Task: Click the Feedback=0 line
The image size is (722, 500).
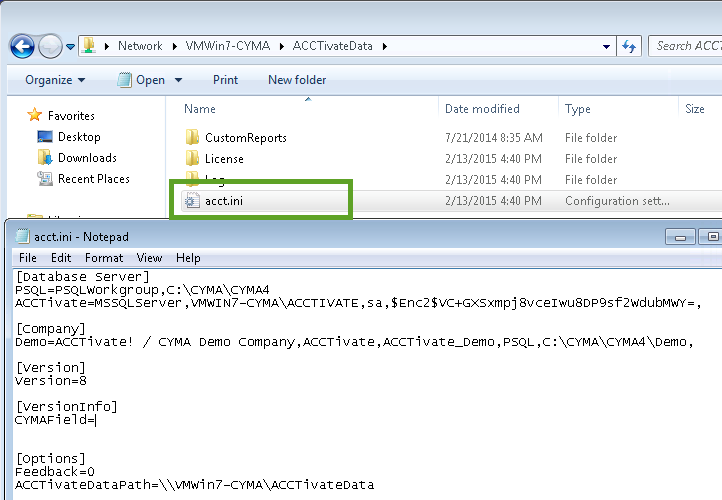Action: tap(55, 471)
